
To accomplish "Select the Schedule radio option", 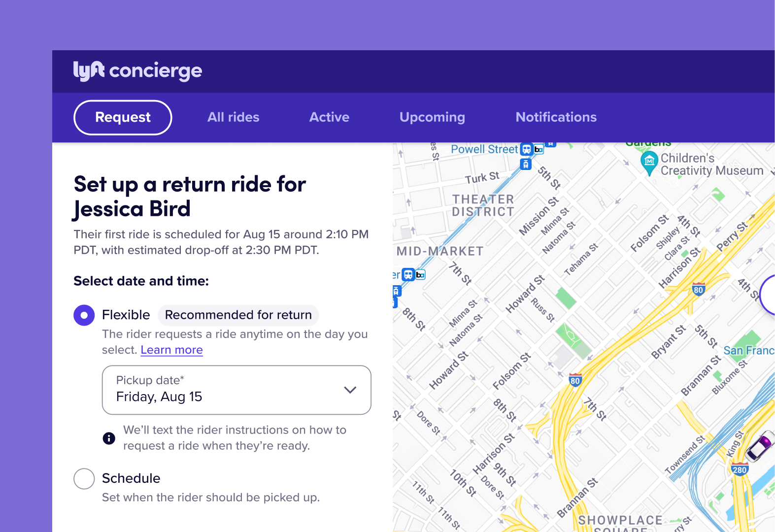I will tap(84, 478).
